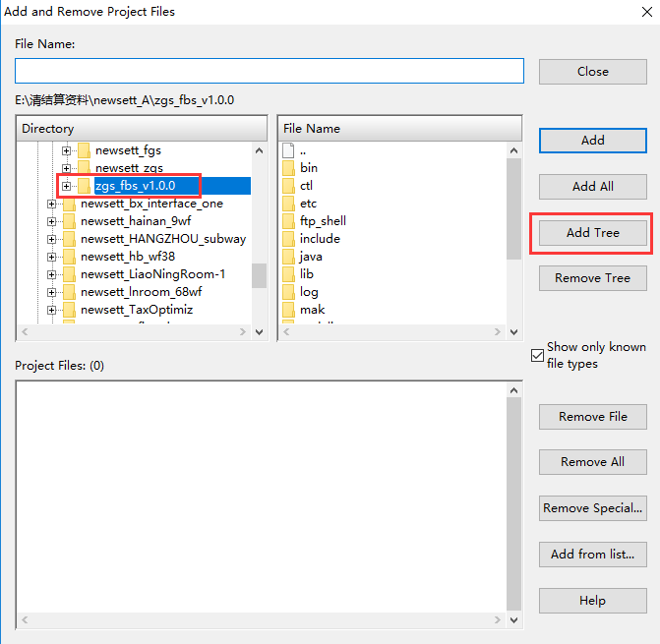Click Add from list button
The image size is (660, 644).
tap(593, 555)
